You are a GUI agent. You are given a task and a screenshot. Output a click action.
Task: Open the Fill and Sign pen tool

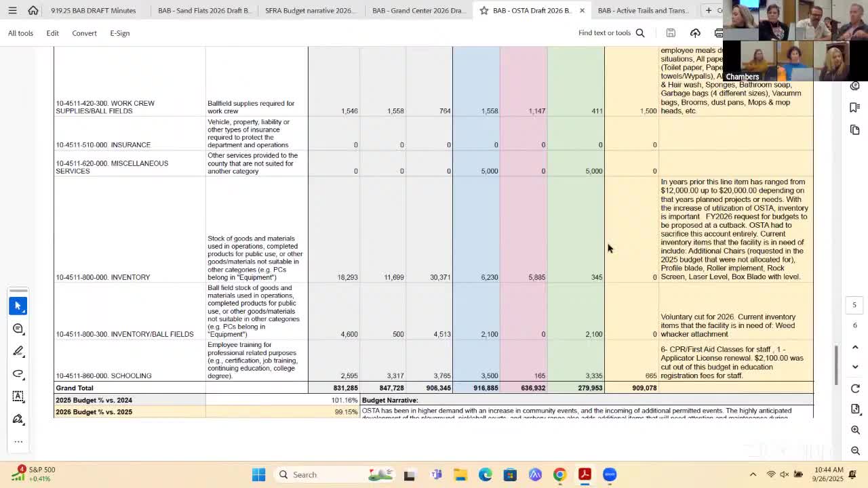coord(18,419)
